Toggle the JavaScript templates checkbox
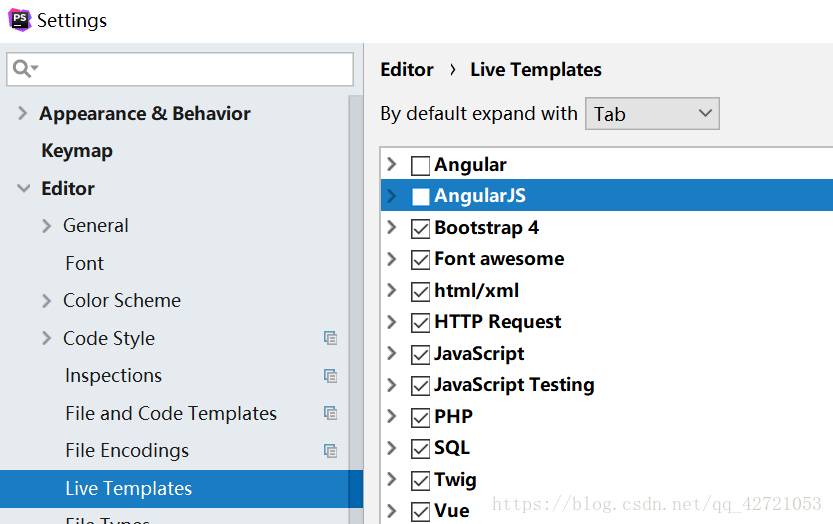The height and width of the screenshot is (524, 833). pyautogui.click(x=420, y=354)
